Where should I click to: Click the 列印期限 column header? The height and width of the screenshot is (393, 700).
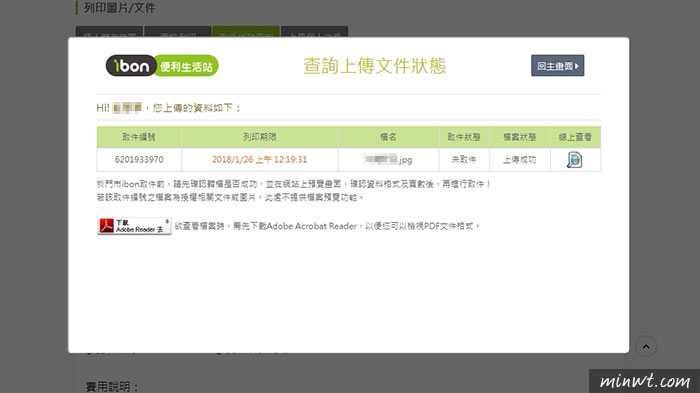coord(259,137)
